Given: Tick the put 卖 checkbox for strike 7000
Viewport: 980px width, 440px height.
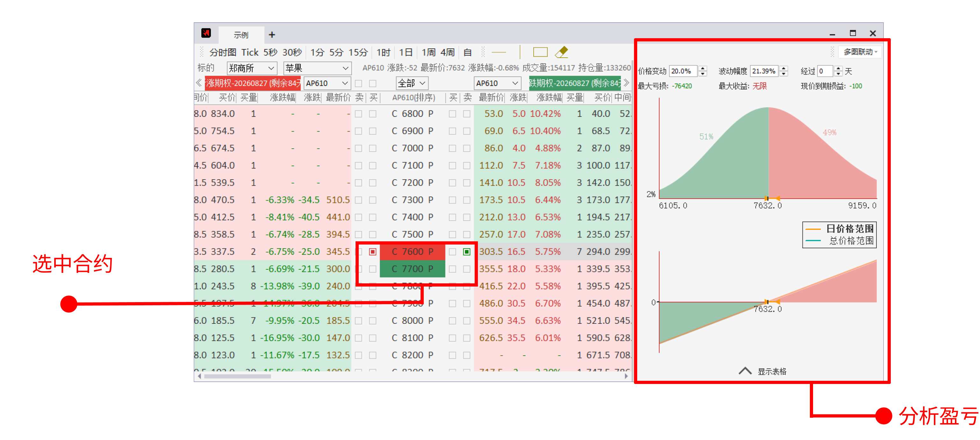Looking at the screenshot, I should [x=467, y=148].
